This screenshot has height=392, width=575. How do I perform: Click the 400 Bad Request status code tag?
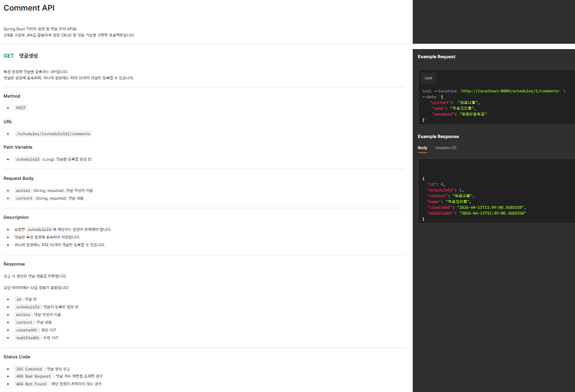coord(33,376)
